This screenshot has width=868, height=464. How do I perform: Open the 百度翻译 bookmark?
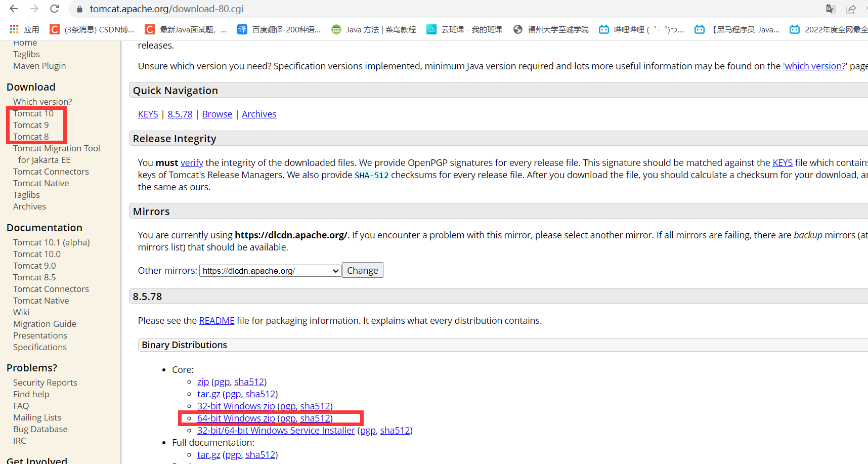[x=279, y=29]
